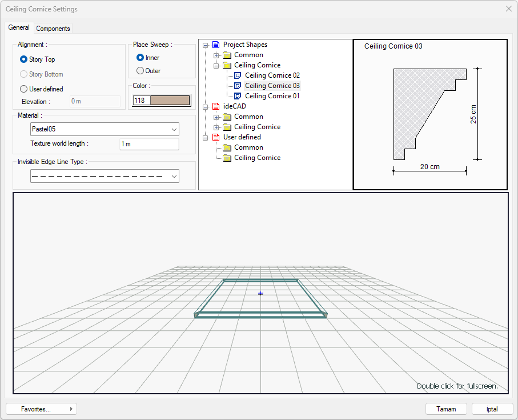Collapse the Project Shapes tree node

[x=206, y=45]
